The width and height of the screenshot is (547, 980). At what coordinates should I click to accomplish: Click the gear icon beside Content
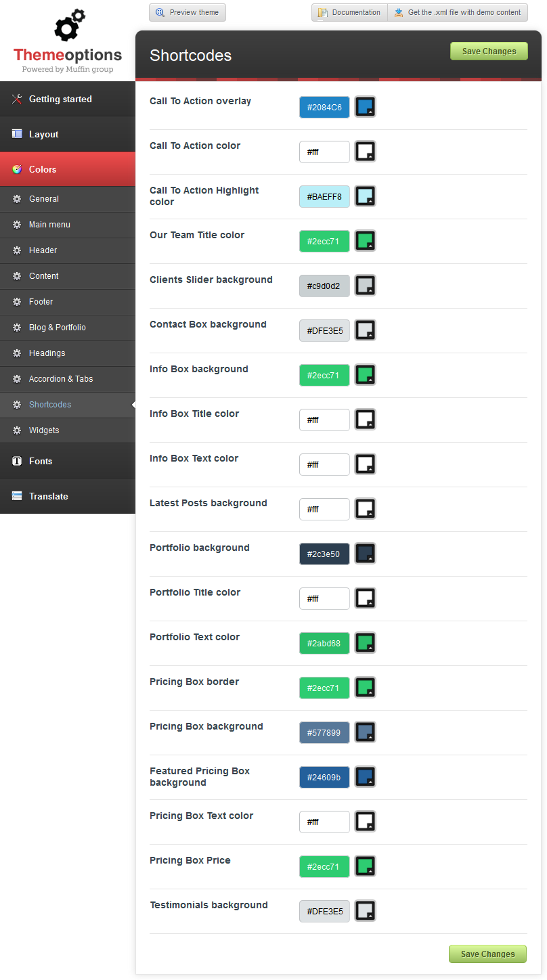coord(17,276)
